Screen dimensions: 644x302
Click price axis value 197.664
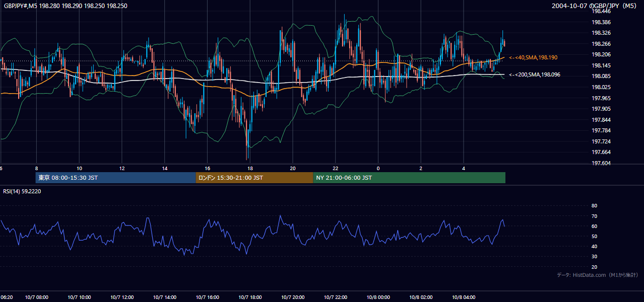coord(601,152)
